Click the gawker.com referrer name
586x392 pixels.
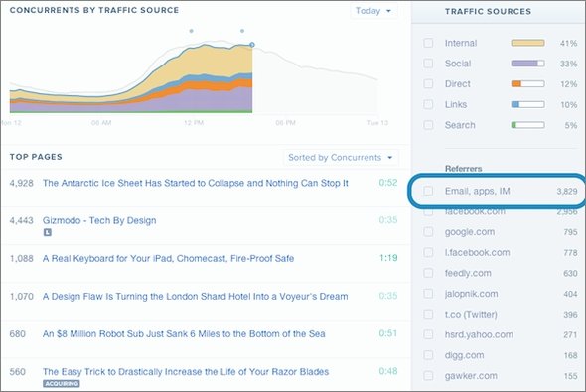tap(471, 376)
